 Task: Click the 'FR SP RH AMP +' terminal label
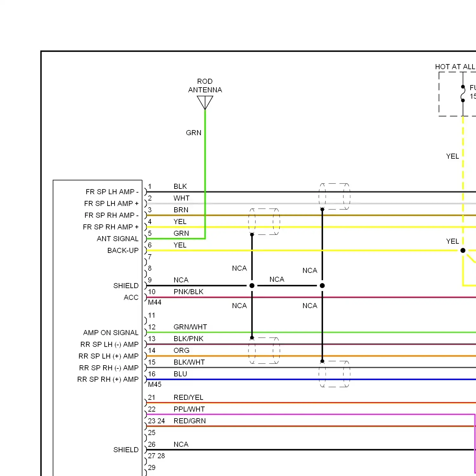click(x=111, y=227)
